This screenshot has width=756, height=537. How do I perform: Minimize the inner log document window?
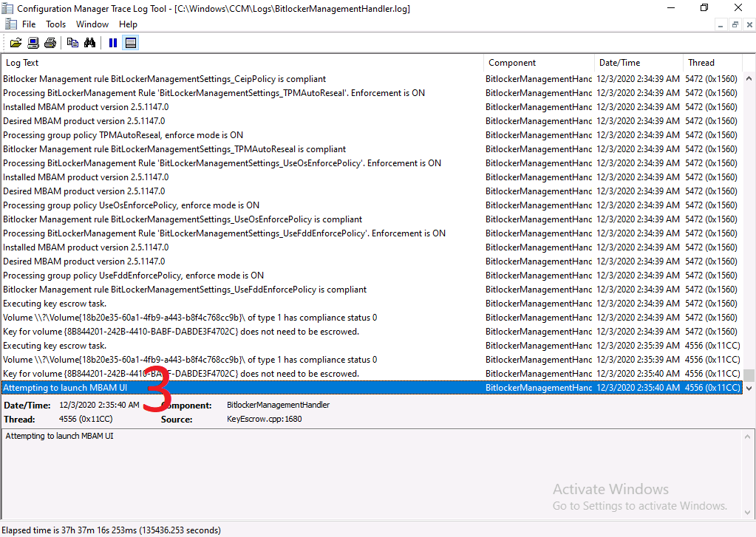tap(721, 24)
